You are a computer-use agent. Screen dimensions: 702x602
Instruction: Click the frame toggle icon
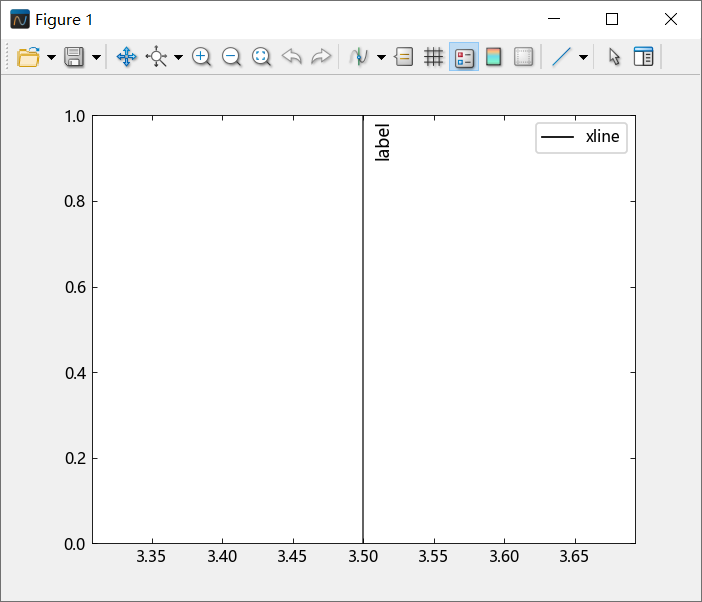point(524,57)
